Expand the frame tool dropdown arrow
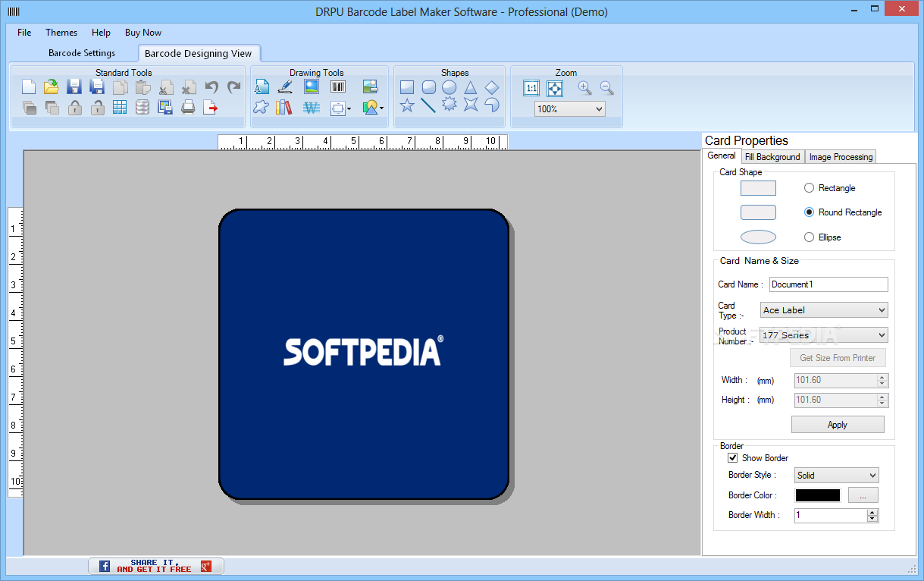 pyautogui.click(x=349, y=108)
